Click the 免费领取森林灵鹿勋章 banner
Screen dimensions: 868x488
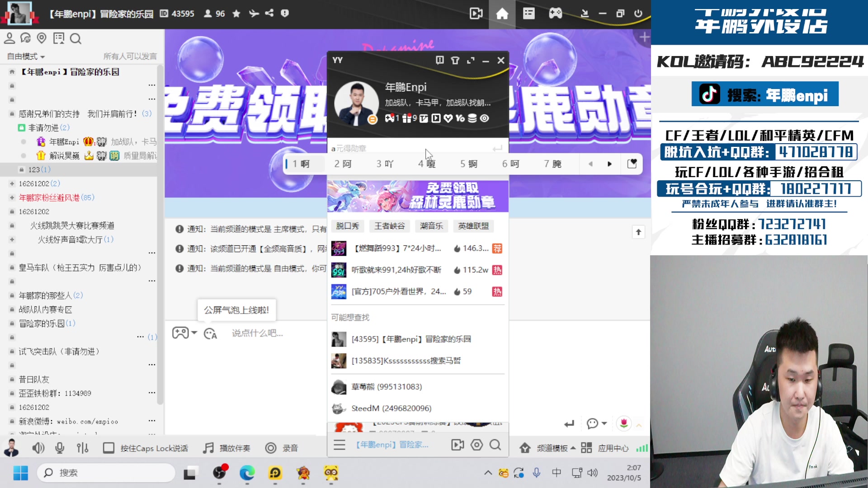418,196
